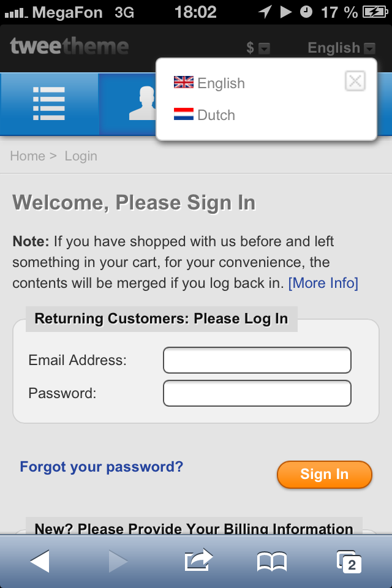Image resolution: width=392 pixels, height=588 pixels.
Task: Select Dutch in language popup
Action: coord(216,115)
